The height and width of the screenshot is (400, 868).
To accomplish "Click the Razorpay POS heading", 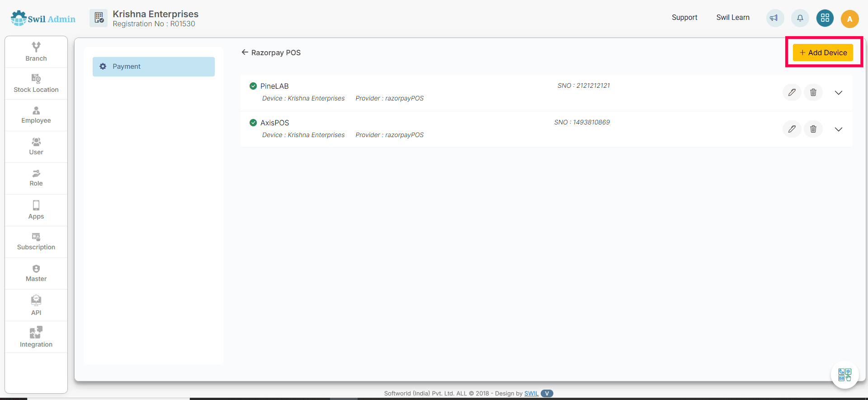I will coord(276,52).
